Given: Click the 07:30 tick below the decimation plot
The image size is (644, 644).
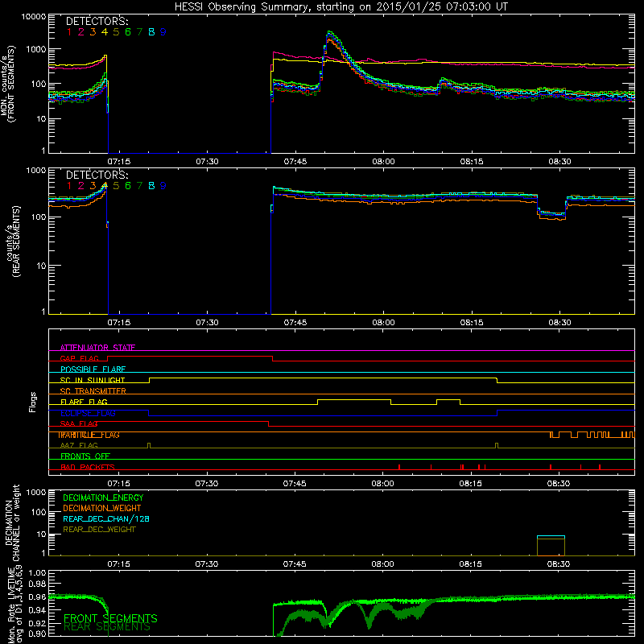Looking at the screenshot, I should click(x=207, y=564).
